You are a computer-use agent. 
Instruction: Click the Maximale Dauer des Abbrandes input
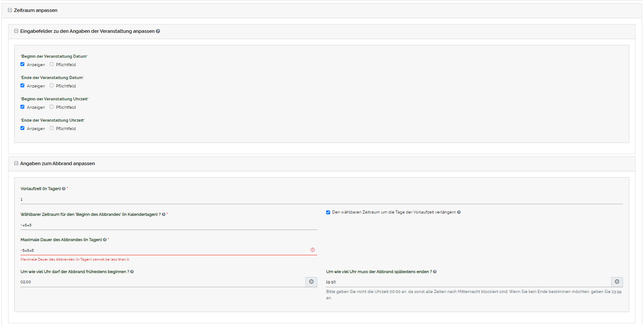click(x=164, y=250)
